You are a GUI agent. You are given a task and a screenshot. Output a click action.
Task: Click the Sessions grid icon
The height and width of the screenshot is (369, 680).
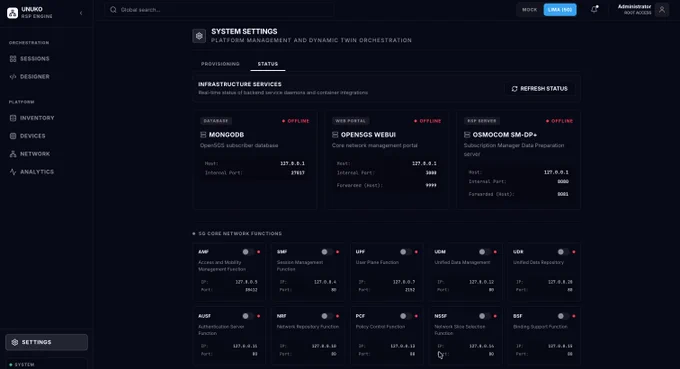(13, 59)
